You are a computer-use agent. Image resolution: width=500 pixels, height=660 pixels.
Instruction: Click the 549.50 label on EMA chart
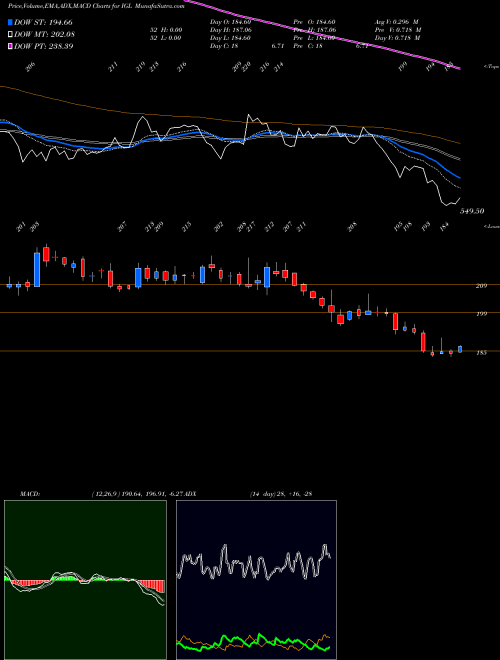point(472,211)
